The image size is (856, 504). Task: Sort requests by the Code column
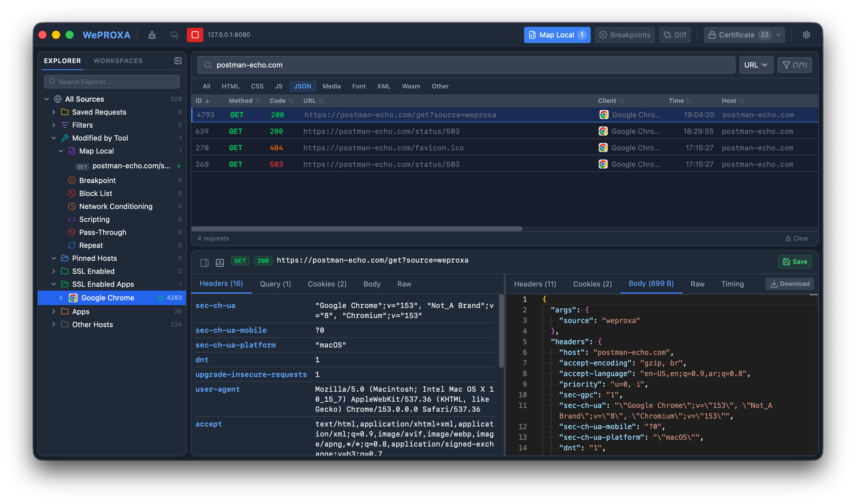(281, 101)
